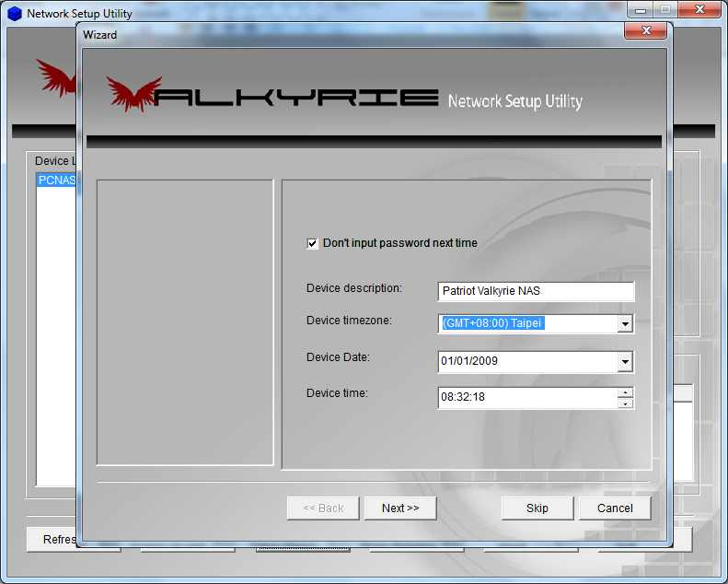This screenshot has height=584, width=728.
Task: Minimize the Network Setup Utility window
Action: coord(641,9)
